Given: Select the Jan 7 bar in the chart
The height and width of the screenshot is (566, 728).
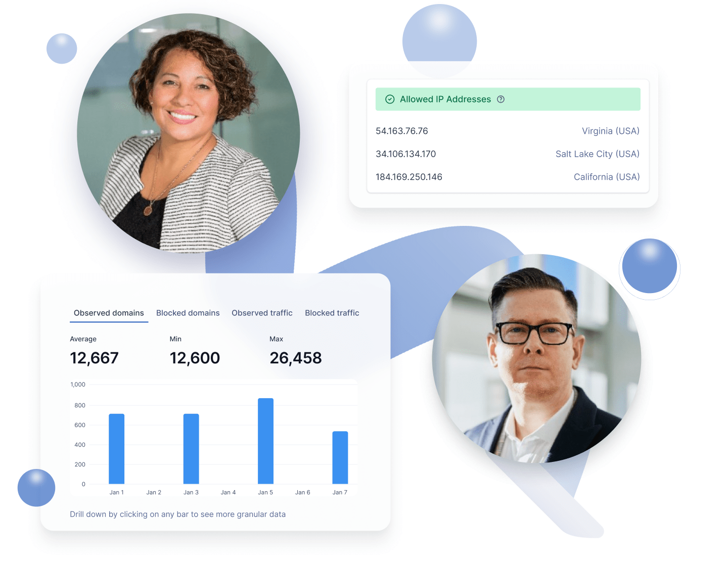Looking at the screenshot, I should tap(340, 457).
